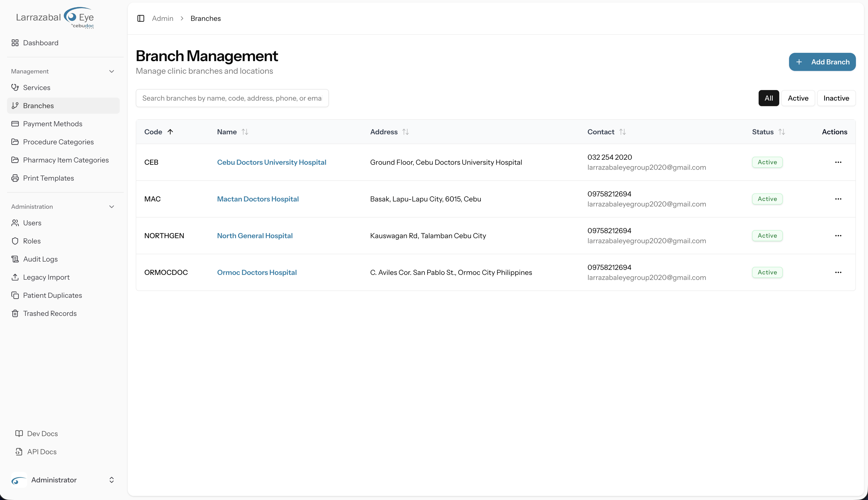This screenshot has width=868, height=500.
Task: Click the Audit Logs scroll icon
Action: [15, 259]
